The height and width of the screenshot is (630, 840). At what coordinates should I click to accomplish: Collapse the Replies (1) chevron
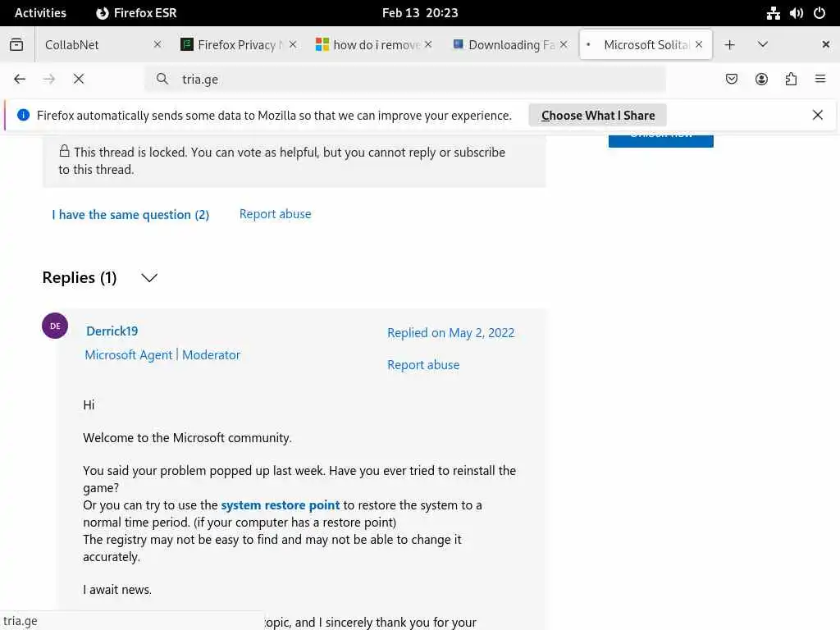coord(149,278)
